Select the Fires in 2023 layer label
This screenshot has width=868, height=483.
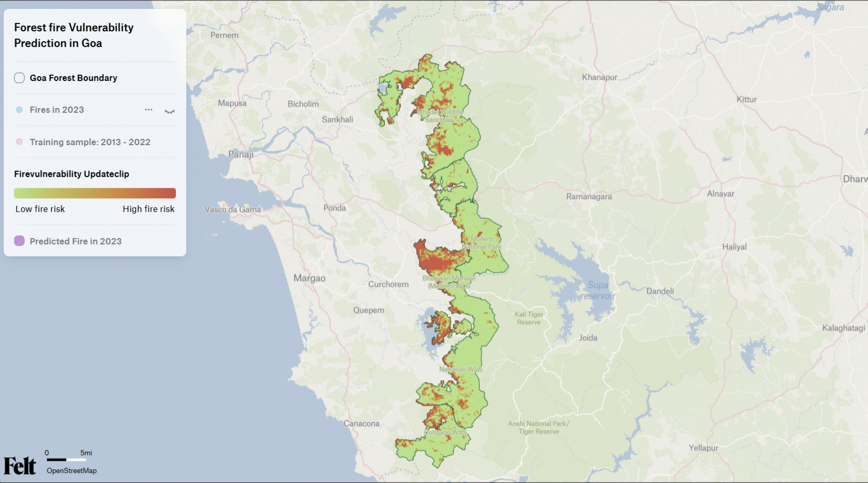57,110
